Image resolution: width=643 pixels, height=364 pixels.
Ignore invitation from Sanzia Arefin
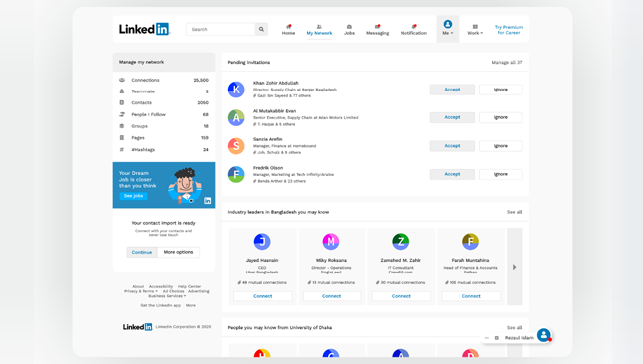(x=501, y=146)
